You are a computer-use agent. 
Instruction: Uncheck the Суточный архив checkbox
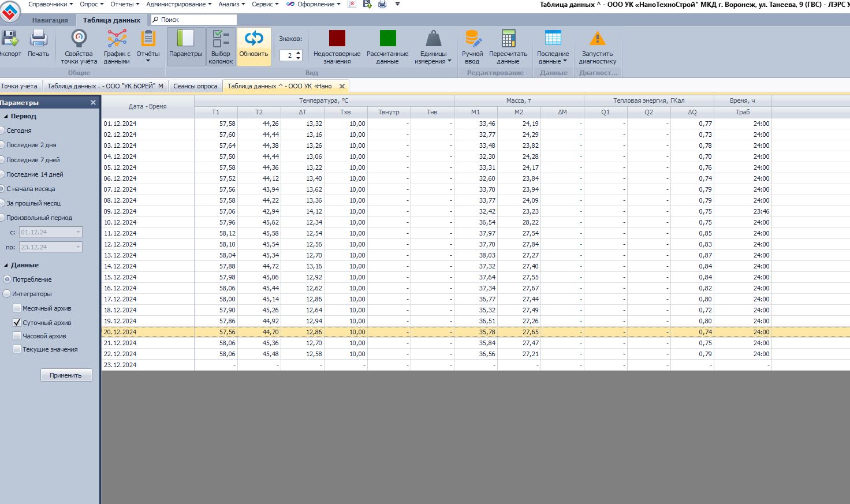coord(17,323)
